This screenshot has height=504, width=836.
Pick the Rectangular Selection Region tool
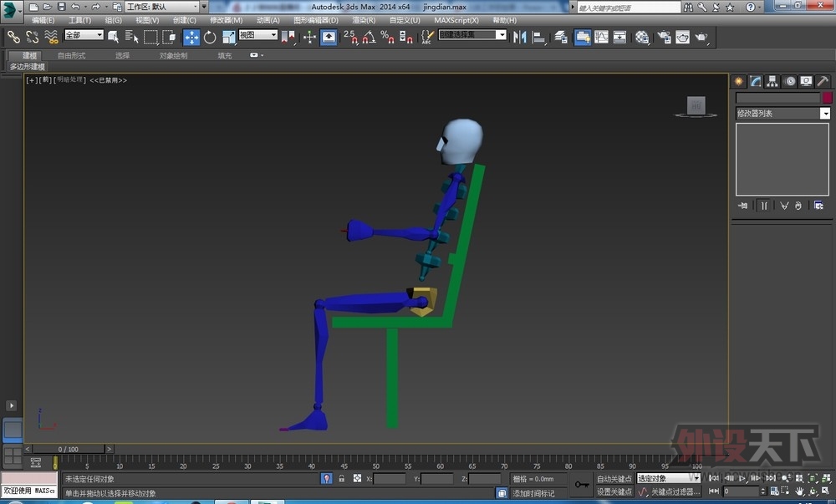pos(150,37)
